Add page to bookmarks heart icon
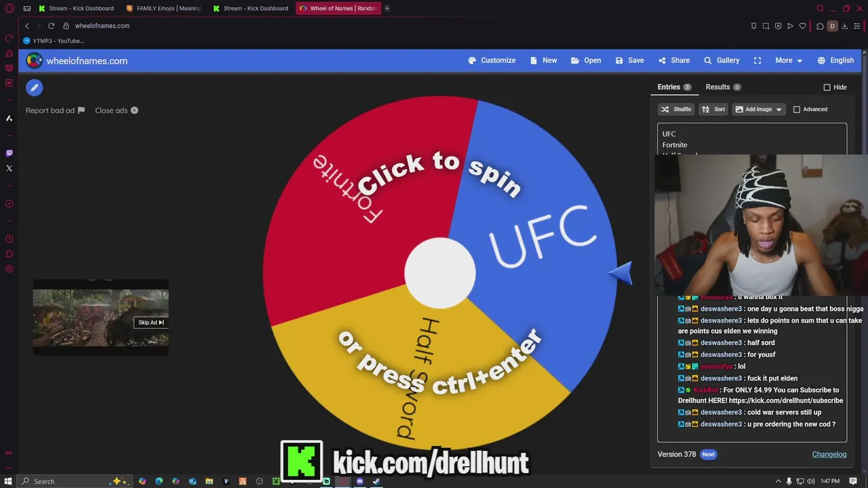 tap(802, 26)
